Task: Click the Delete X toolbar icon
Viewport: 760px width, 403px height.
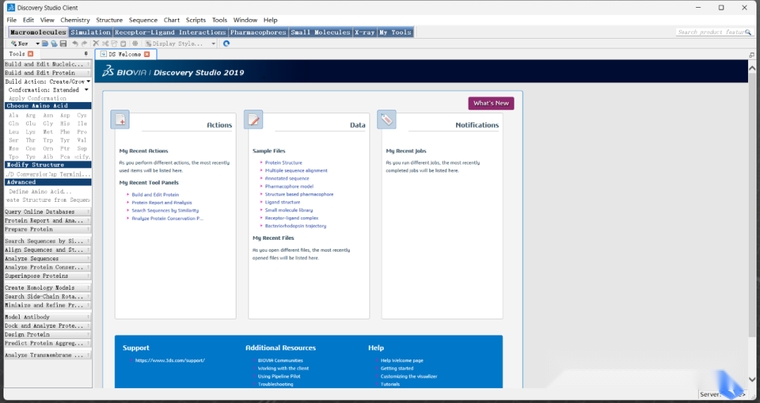Action: (96, 44)
